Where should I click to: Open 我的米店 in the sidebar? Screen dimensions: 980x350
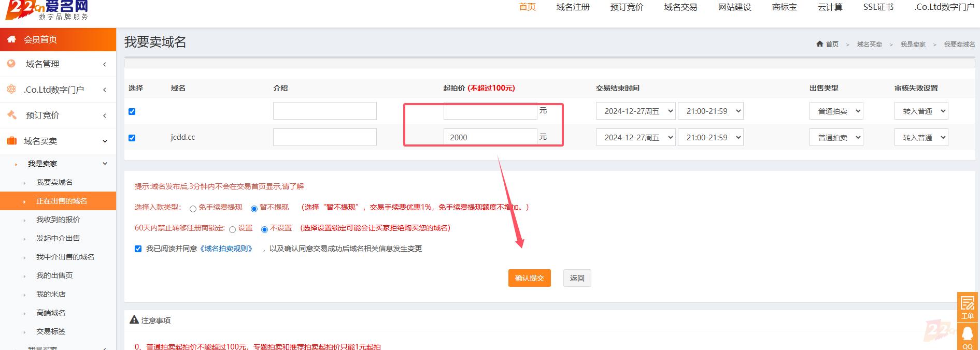click(x=51, y=294)
